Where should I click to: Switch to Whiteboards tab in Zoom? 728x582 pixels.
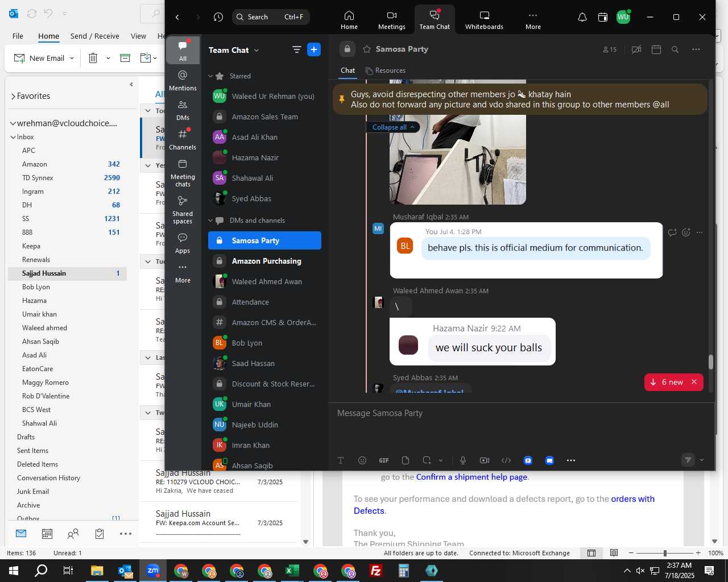coord(484,20)
